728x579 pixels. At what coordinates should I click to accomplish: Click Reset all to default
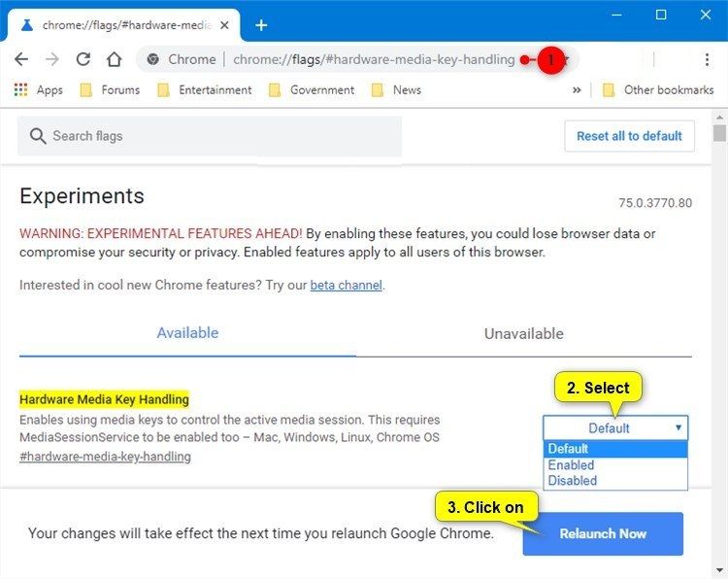[x=630, y=136]
